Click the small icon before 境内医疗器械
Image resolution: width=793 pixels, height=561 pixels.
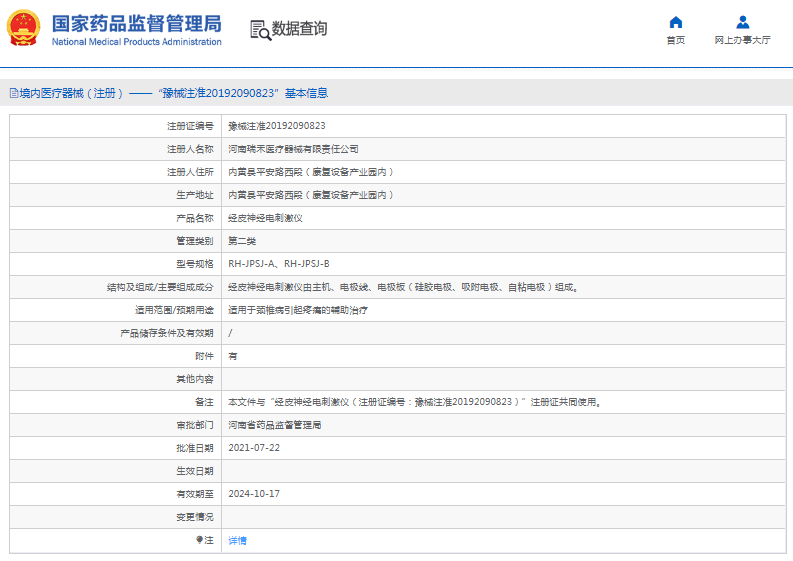click(13, 93)
